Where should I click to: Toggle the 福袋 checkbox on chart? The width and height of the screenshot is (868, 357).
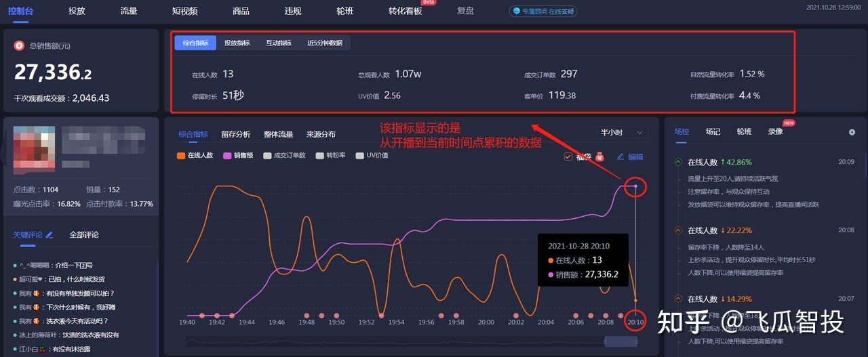point(568,157)
